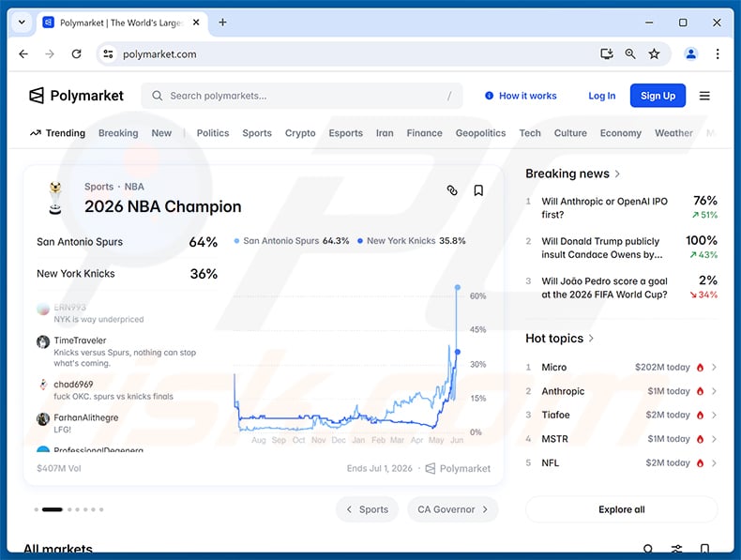Image resolution: width=741 pixels, height=560 pixels.
Task: Click the Search polymarkets input field
Action: pyautogui.click(x=302, y=96)
